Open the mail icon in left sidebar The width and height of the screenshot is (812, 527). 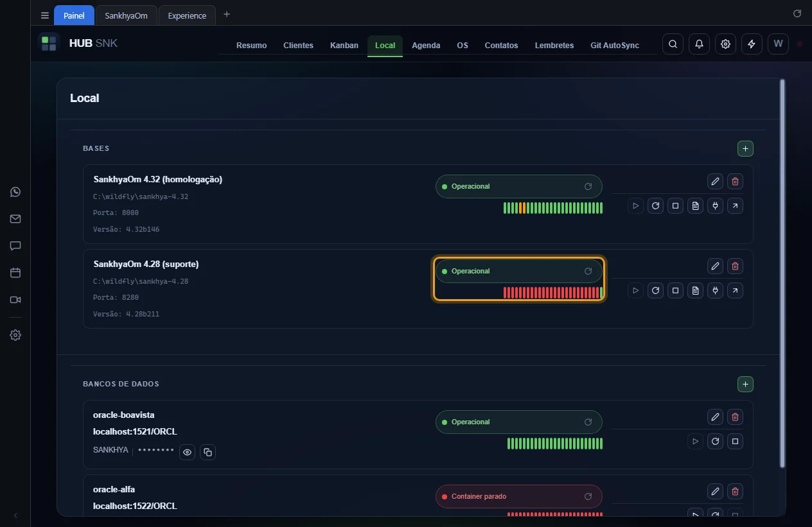15,219
